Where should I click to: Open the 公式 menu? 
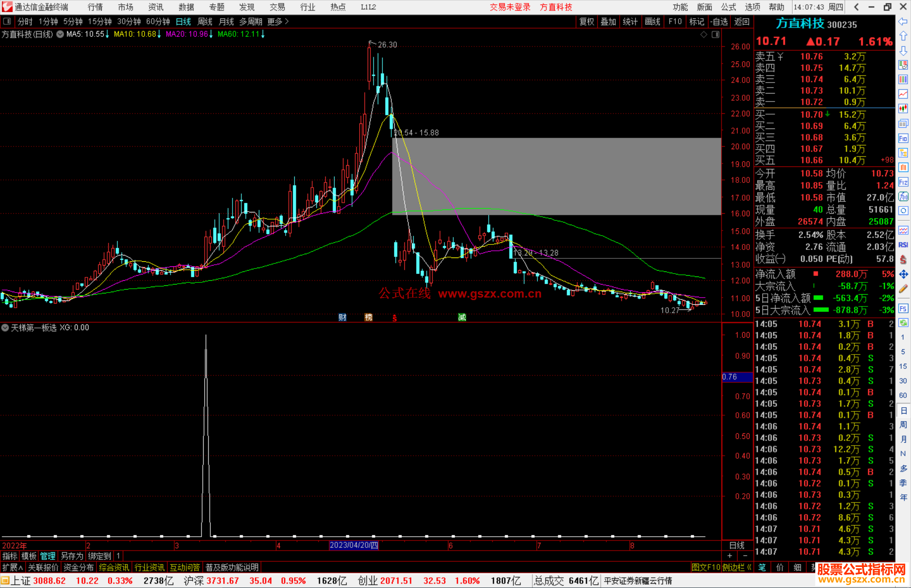(728, 7)
